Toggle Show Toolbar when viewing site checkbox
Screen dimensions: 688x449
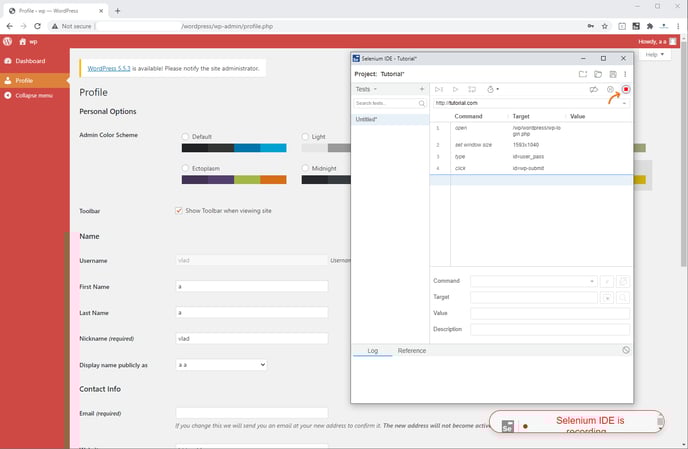coord(179,211)
